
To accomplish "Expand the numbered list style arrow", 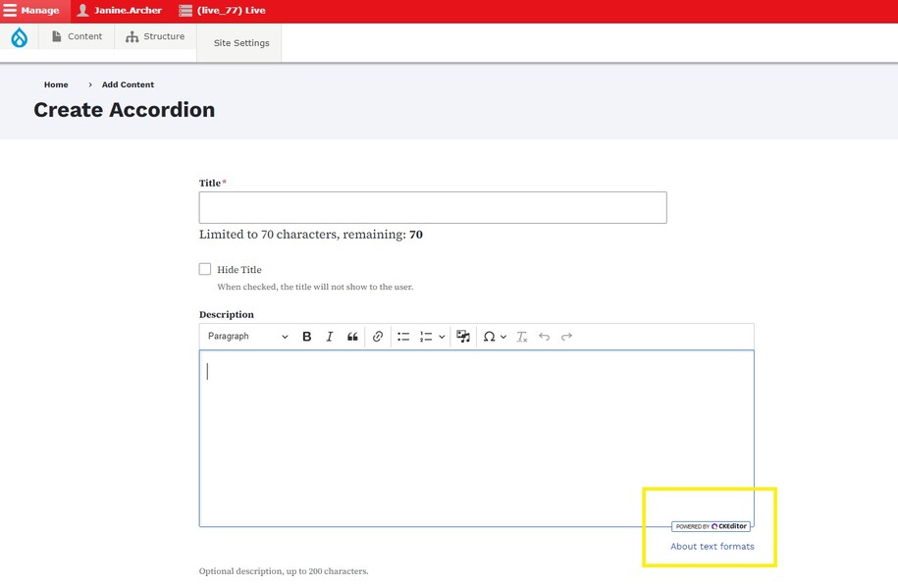I will pyautogui.click(x=442, y=337).
